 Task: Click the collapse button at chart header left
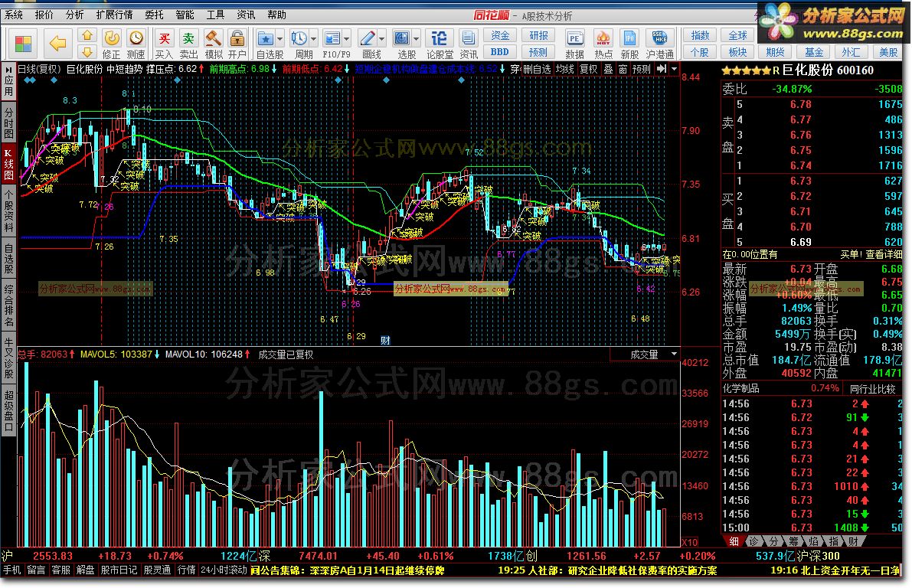click(x=10, y=69)
